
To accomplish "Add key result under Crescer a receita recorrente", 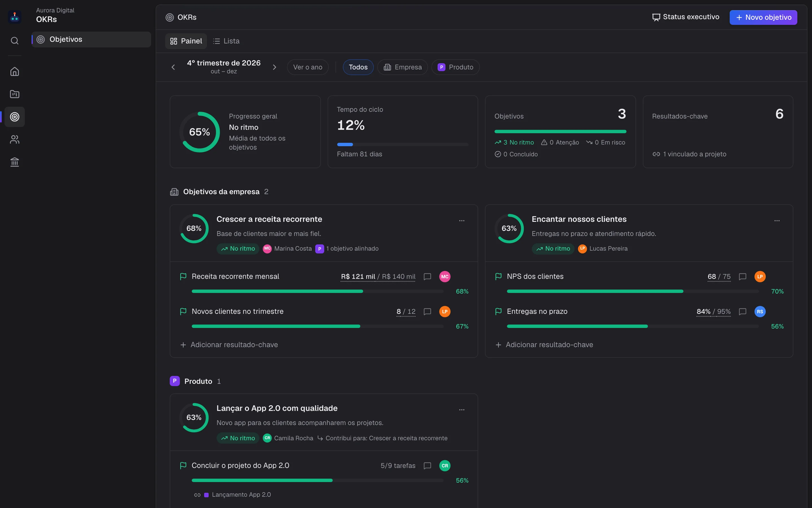I will pos(229,345).
